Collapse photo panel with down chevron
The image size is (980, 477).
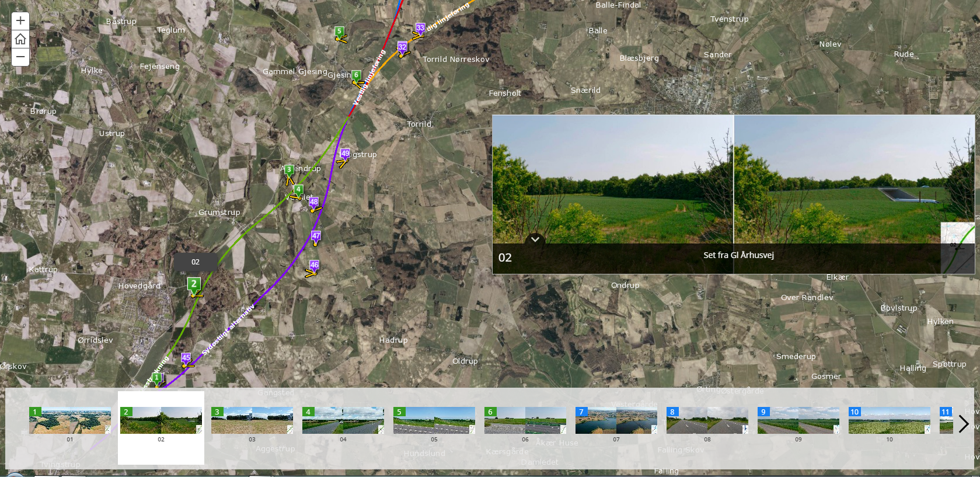(535, 239)
